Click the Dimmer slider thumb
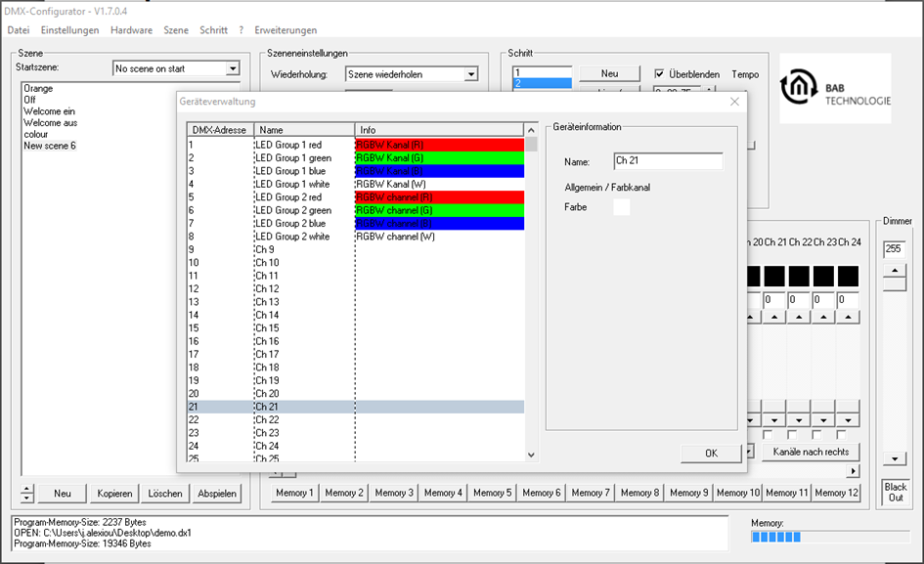 tap(895, 284)
